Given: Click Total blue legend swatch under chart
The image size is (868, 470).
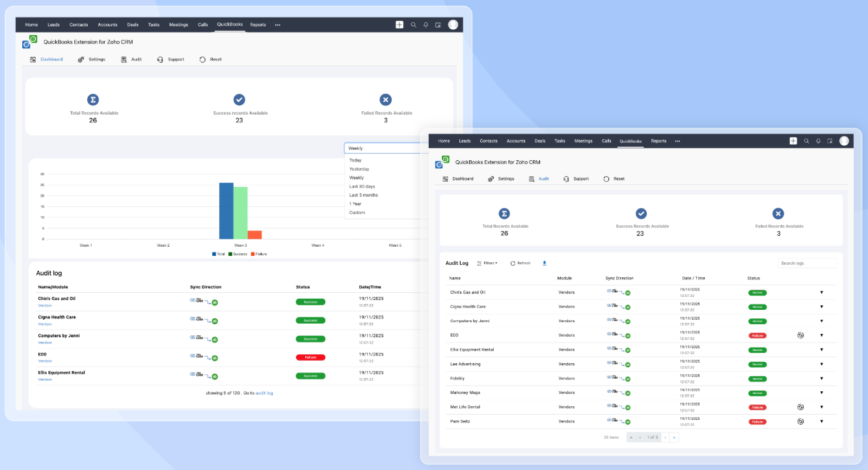Looking at the screenshot, I should (214, 254).
